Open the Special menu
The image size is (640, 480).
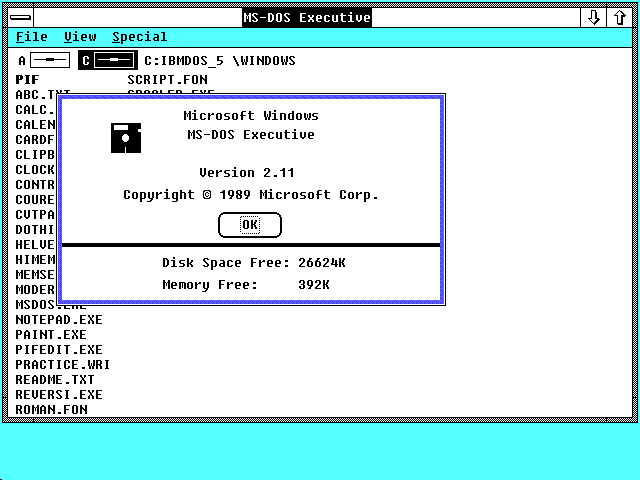click(x=139, y=37)
